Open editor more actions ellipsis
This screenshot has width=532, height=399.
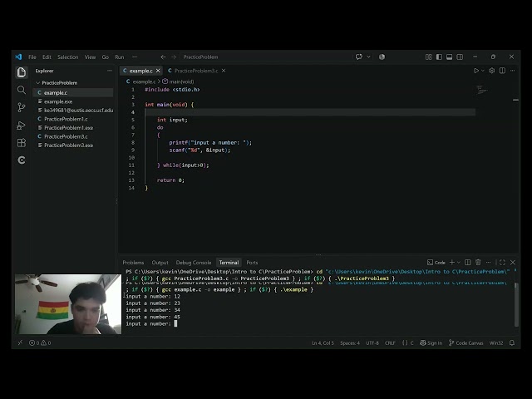pyautogui.click(x=513, y=71)
